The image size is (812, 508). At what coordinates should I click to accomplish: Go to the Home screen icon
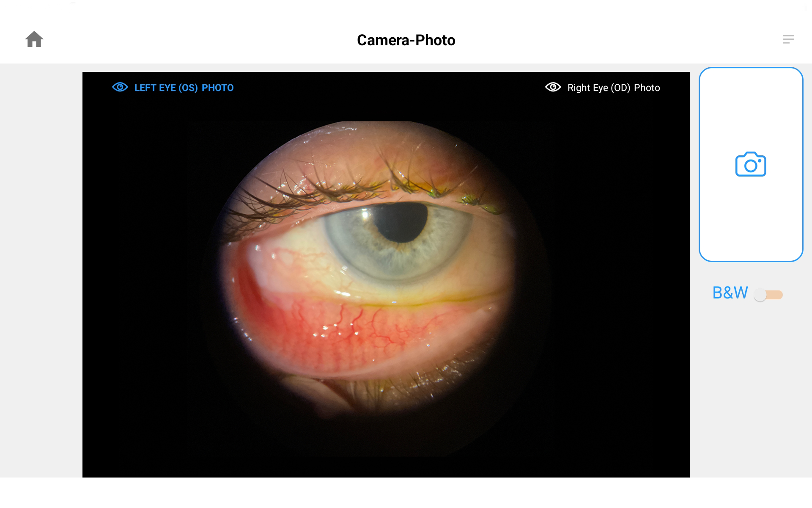[34, 39]
